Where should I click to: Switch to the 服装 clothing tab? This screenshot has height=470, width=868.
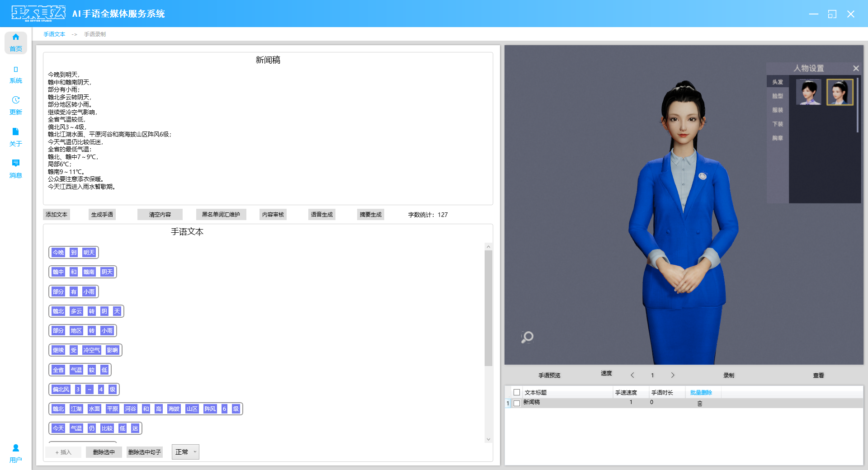[777, 110]
